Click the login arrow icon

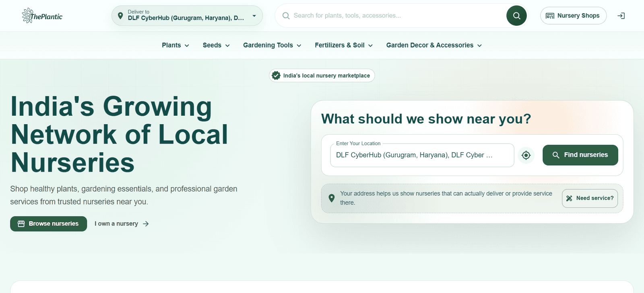621,16
